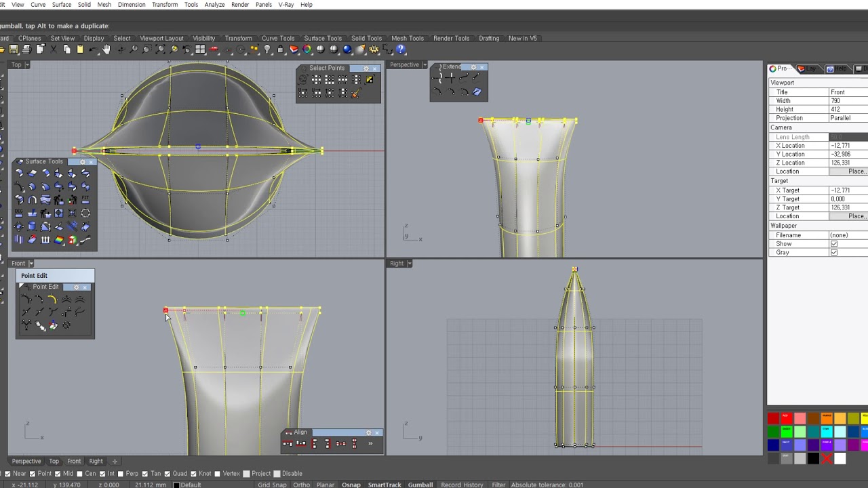The image size is (868, 488).
Task: Open the Surface menu
Action: click(x=61, y=5)
